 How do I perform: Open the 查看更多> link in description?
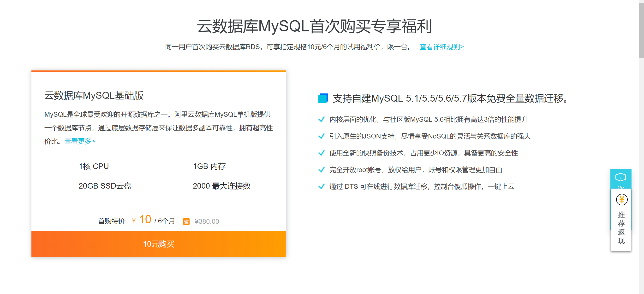(x=80, y=141)
